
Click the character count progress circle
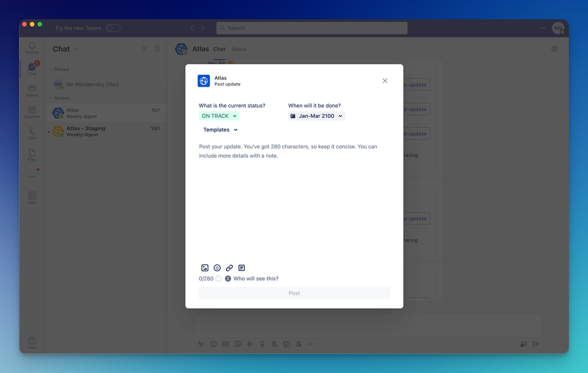218,279
